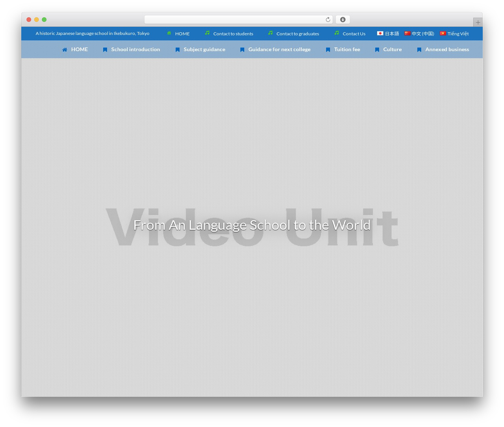Click the tagline about Ikebukuro, Tokyo
Screen dimensions: 504x427
point(93,33)
